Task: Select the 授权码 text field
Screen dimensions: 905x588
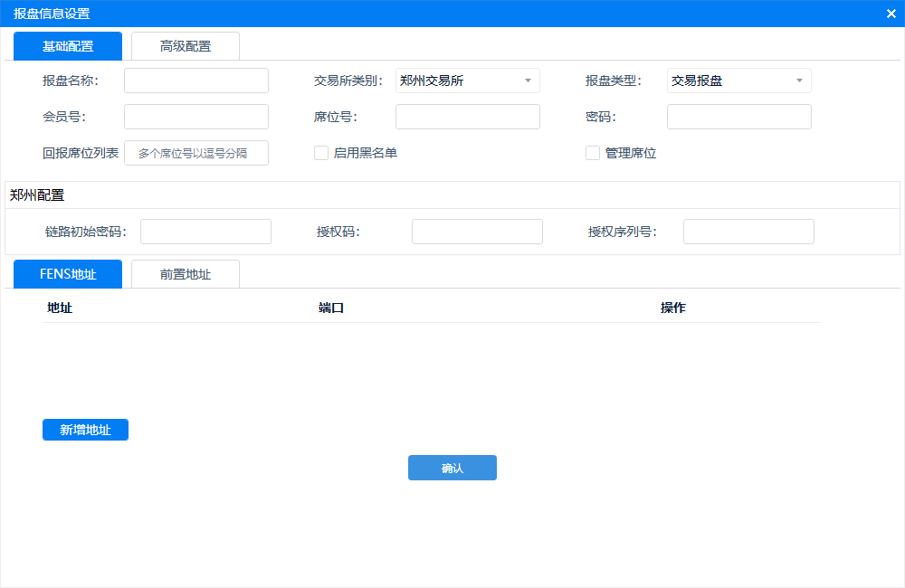Action: [477, 232]
